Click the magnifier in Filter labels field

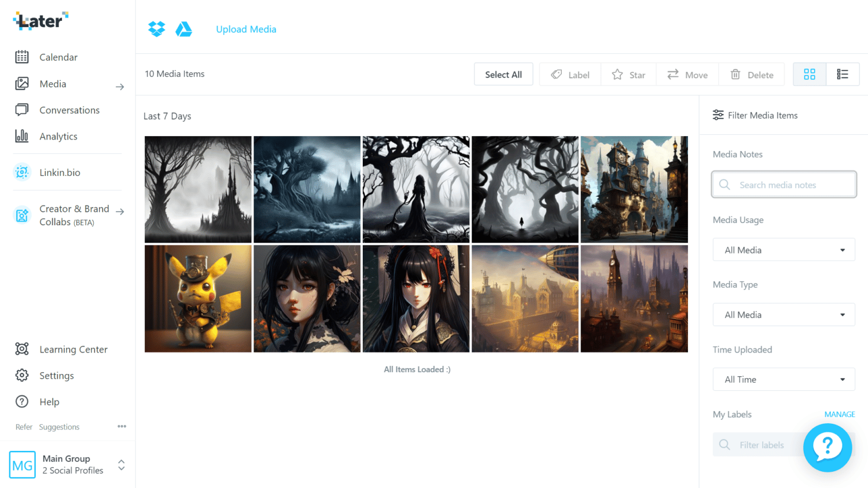[724, 445]
